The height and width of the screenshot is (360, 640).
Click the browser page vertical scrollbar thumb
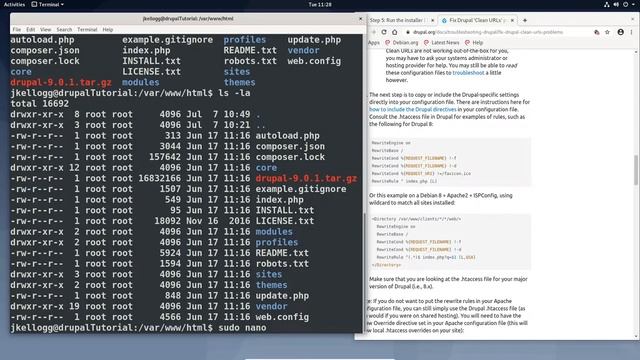[x=636, y=170]
